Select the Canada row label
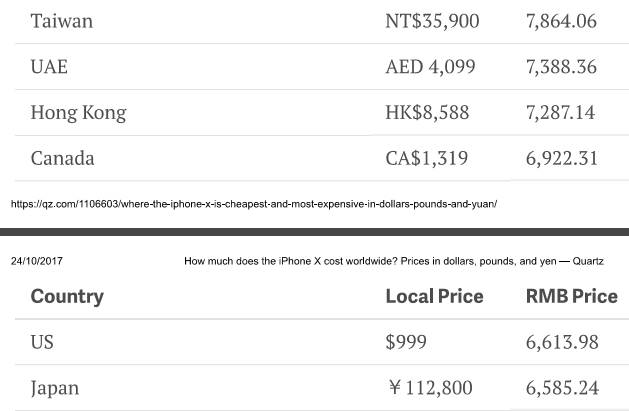Image resolution: width=629 pixels, height=411 pixels. click(x=63, y=158)
